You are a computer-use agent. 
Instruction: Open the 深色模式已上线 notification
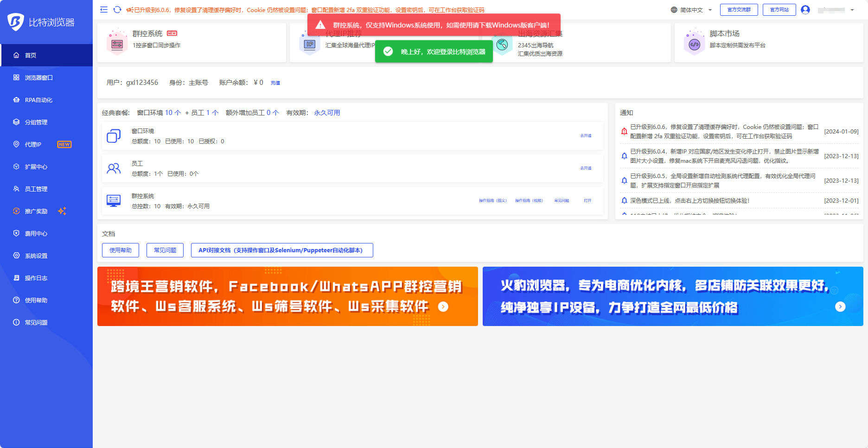click(740, 201)
